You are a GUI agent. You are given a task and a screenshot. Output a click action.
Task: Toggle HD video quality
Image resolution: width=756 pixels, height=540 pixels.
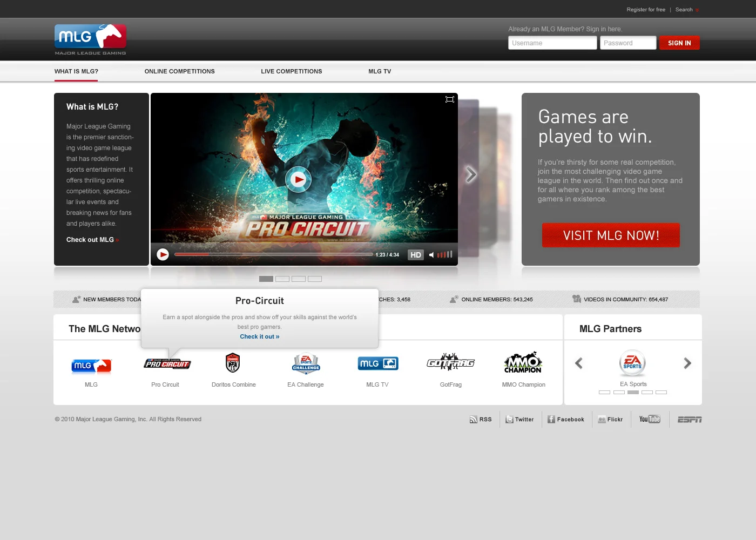(x=415, y=255)
